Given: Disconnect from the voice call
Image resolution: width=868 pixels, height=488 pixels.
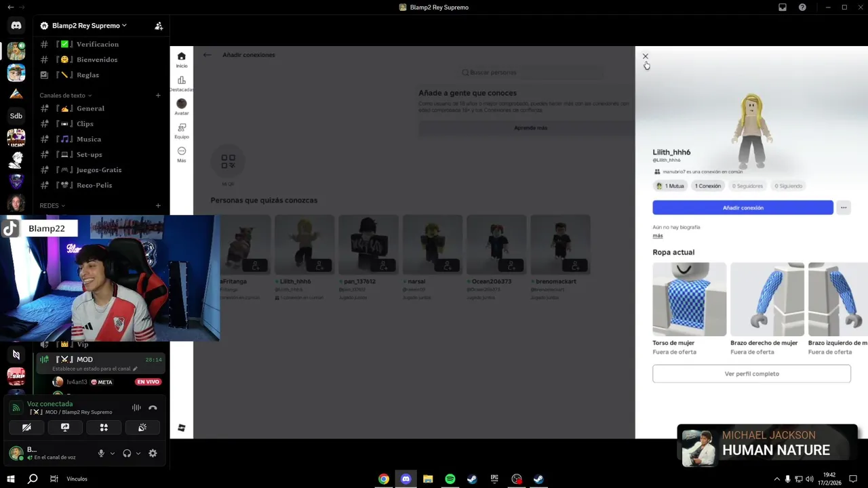Looking at the screenshot, I should pos(153,407).
